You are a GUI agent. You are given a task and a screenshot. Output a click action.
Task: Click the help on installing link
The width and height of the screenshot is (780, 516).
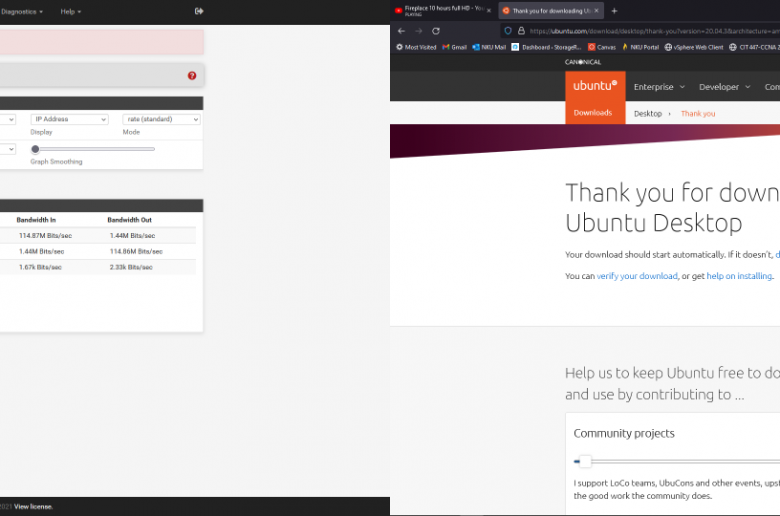[739, 276]
